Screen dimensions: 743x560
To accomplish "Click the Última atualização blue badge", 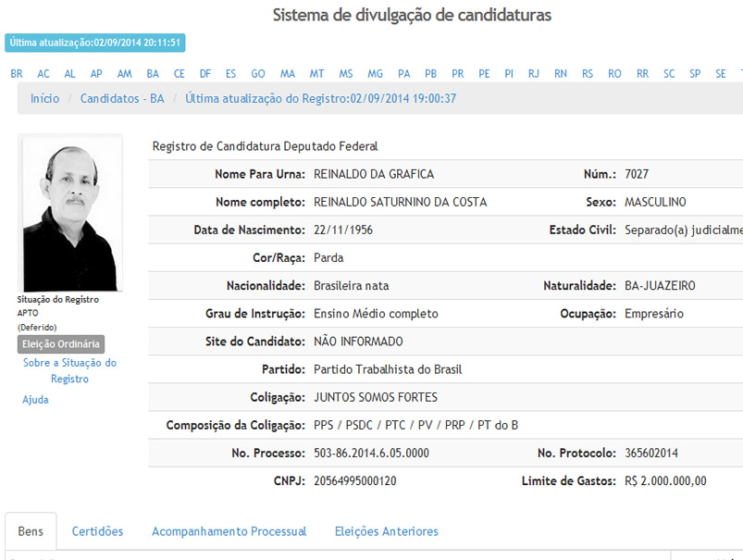I will click(95, 43).
